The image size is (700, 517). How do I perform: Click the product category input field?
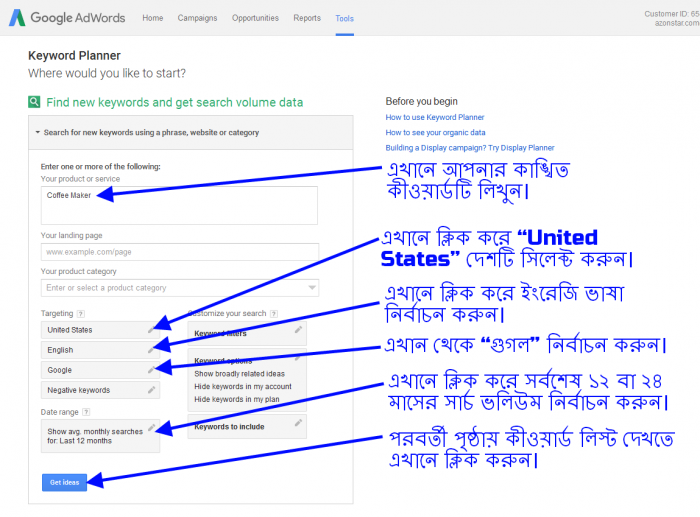click(180, 288)
